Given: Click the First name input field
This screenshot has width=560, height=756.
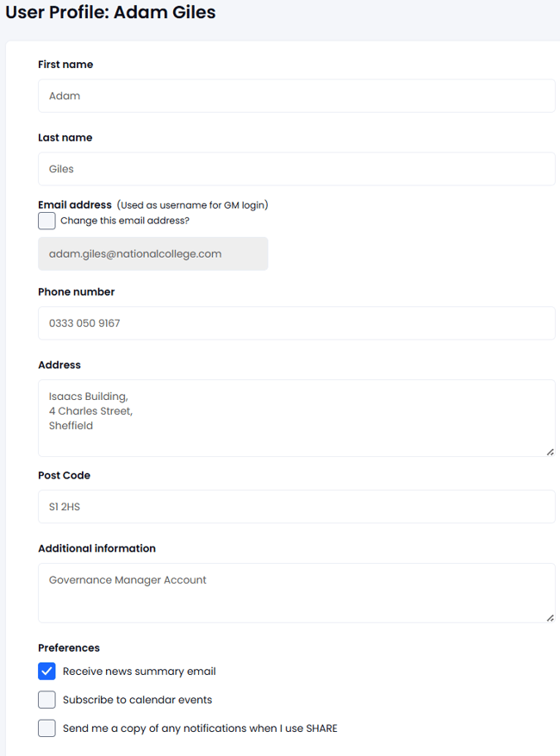Looking at the screenshot, I should [x=296, y=96].
